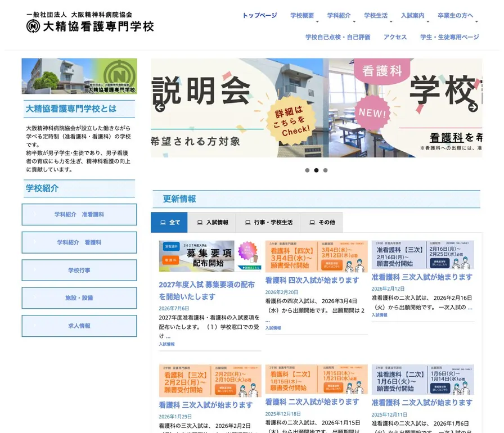Image resolution: width=504 pixels, height=433 pixels.
Task: Open 准看護科 三次 願書受付開始 thumbnail
Action: click(x=422, y=255)
